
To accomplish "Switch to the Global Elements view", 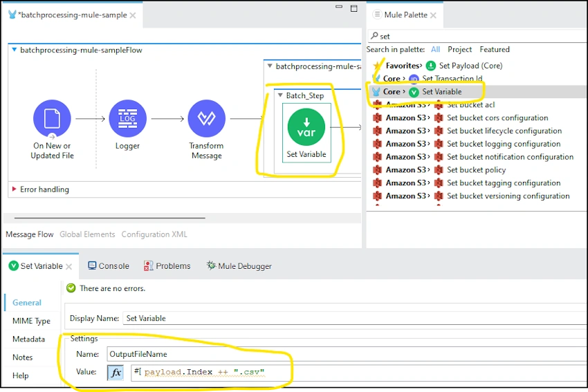I will [87, 234].
